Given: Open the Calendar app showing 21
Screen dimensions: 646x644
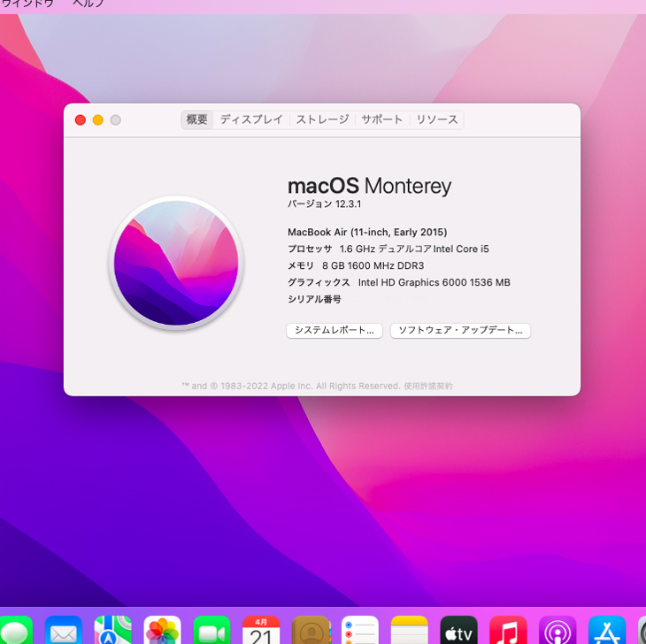Looking at the screenshot, I should [261, 631].
